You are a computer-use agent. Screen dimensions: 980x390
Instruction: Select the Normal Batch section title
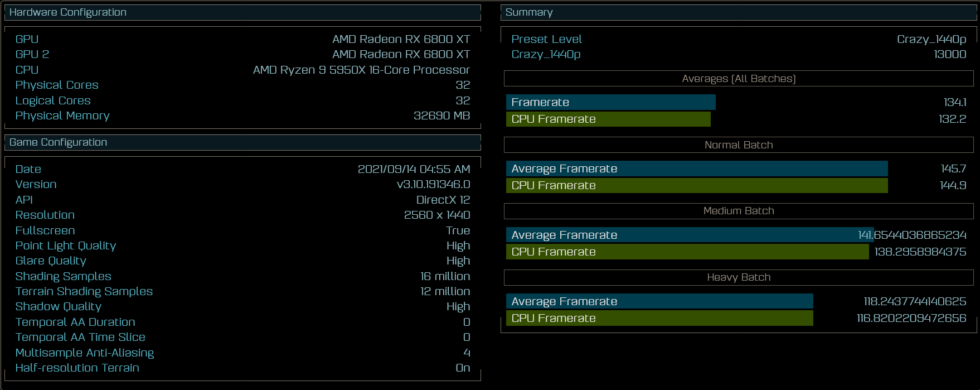pyautogui.click(x=739, y=145)
